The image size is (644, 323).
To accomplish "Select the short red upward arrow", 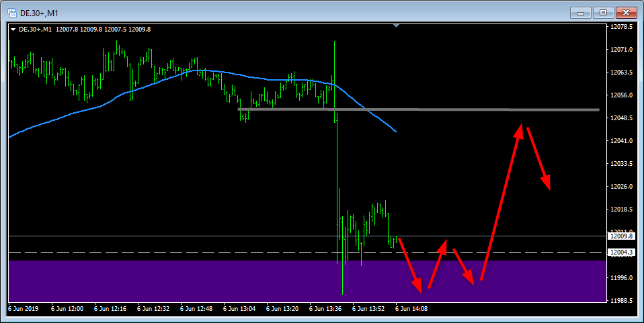I will click(436, 264).
